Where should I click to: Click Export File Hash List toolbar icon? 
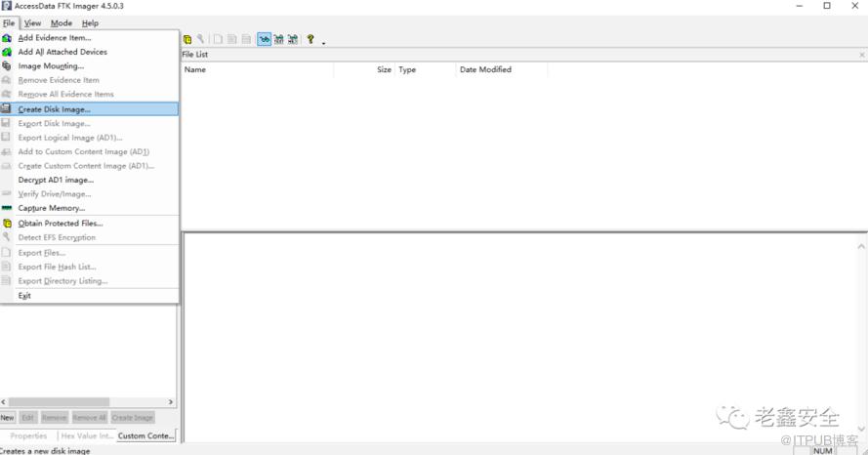[x=232, y=39]
